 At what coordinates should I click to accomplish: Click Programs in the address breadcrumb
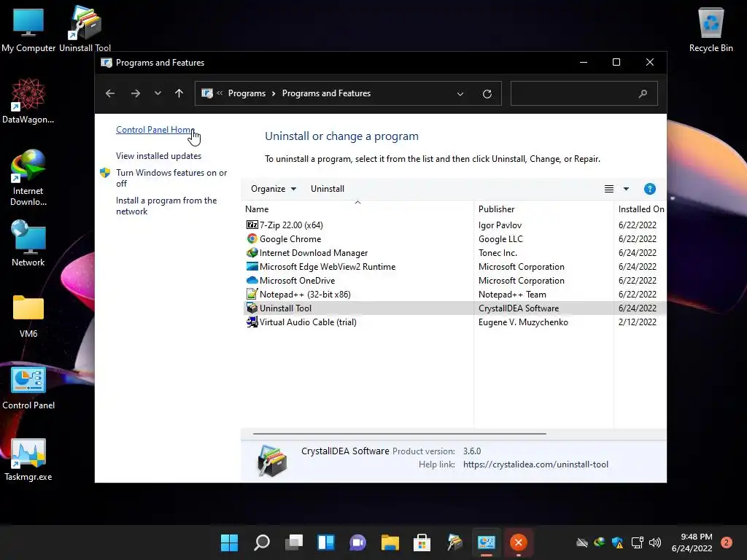(x=247, y=93)
